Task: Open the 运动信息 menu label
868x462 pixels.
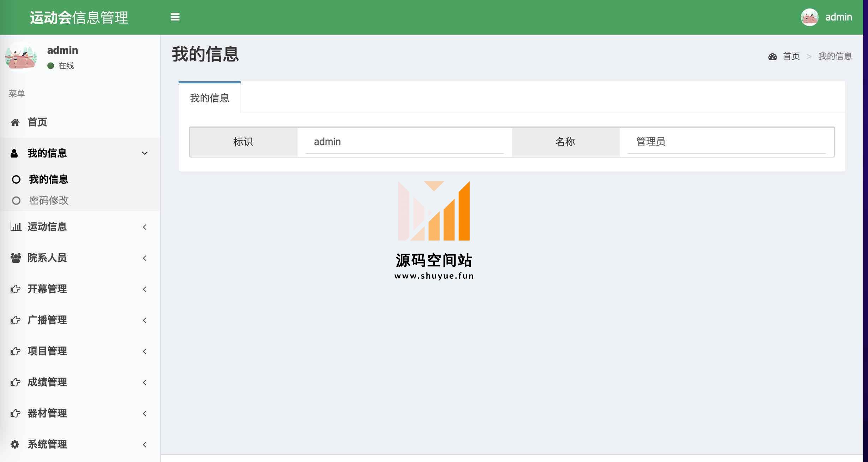Action: point(47,227)
